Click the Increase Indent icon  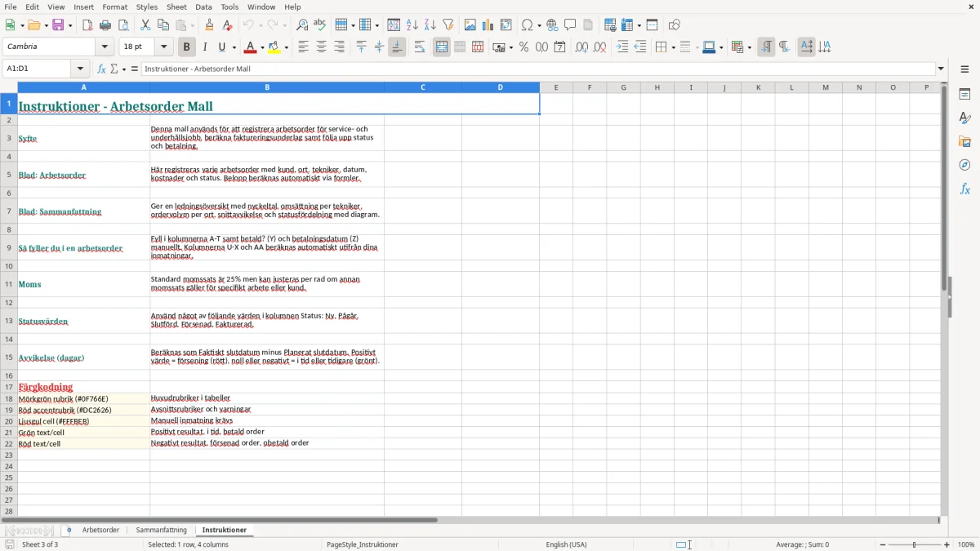622,47
